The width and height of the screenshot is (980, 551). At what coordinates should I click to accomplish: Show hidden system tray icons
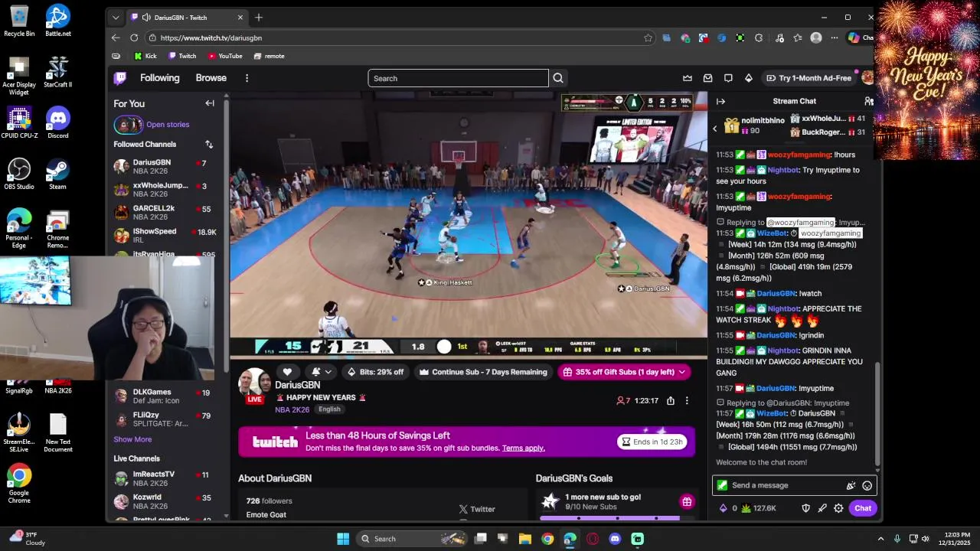point(880,539)
